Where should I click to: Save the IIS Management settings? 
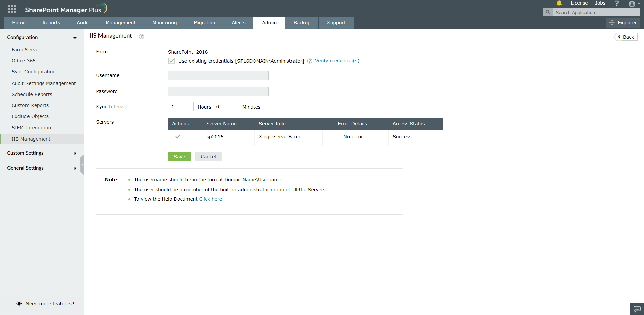179,157
